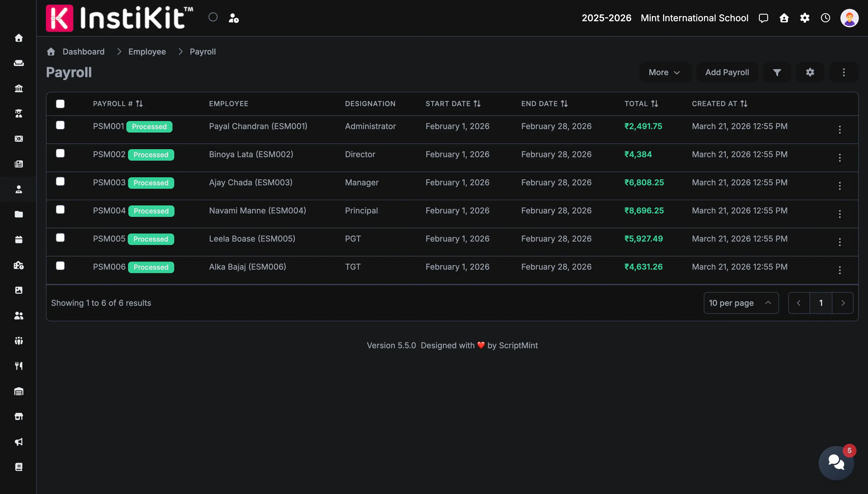Click the megaphone announcements icon in sidebar
The width and height of the screenshot is (868, 494).
[19, 442]
